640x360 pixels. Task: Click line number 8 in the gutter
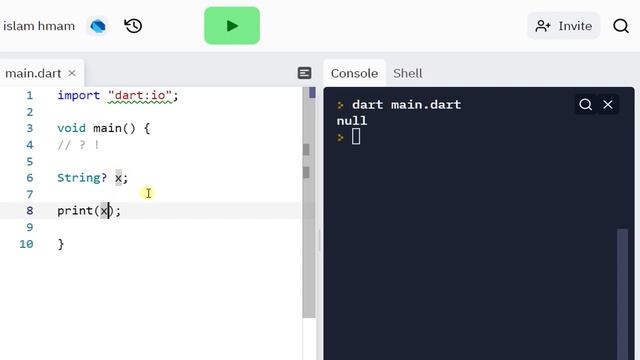click(29, 211)
